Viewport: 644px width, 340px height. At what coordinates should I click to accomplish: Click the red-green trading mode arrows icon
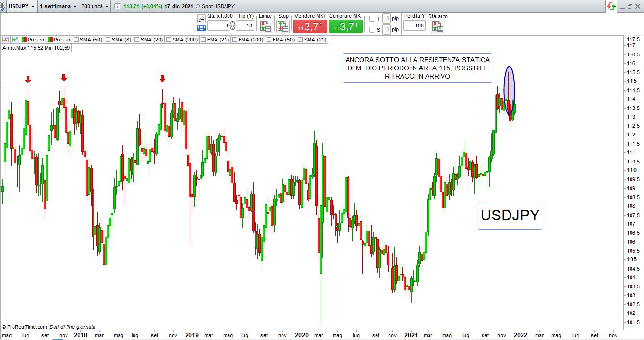pos(611,6)
